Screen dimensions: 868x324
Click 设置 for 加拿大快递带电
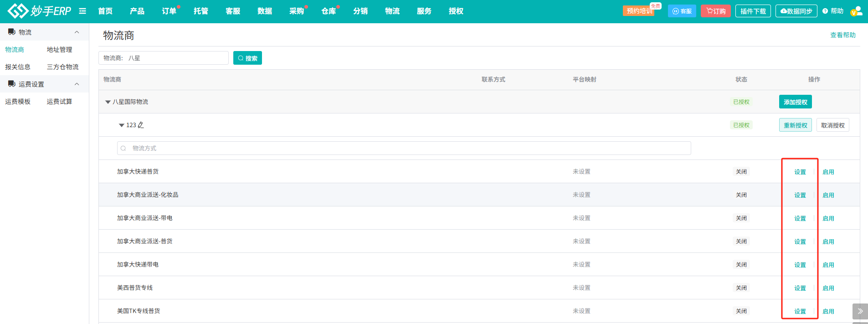click(800, 265)
